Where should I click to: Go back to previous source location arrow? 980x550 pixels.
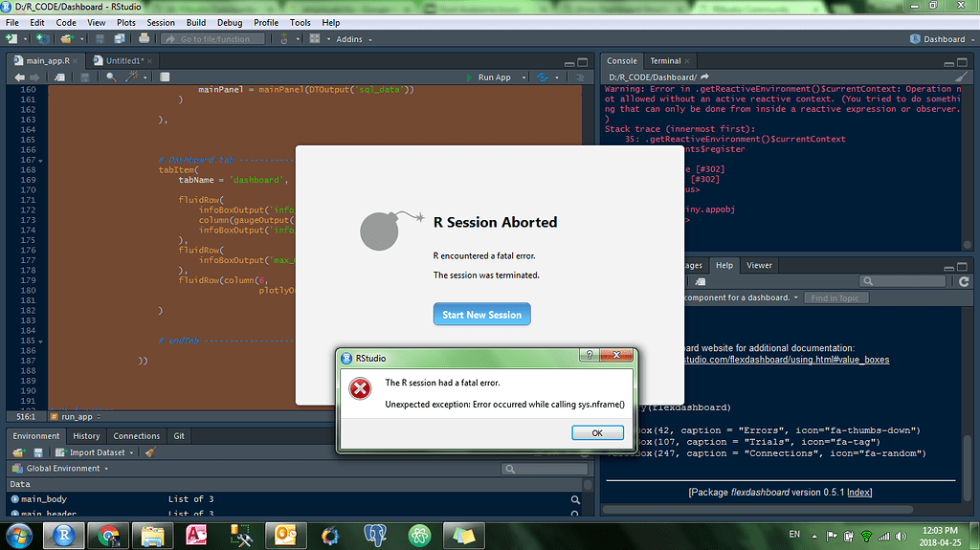point(19,77)
